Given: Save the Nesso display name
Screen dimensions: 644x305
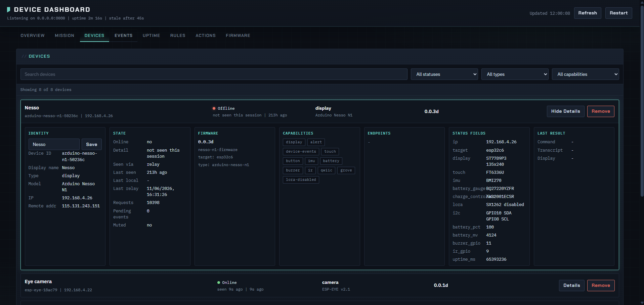Looking at the screenshot, I should point(92,144).
